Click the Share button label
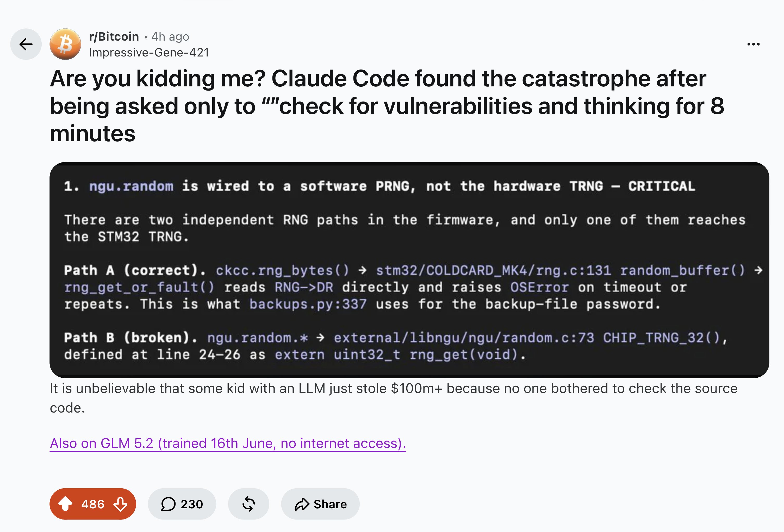784x532 pixels. coord(330,504)
